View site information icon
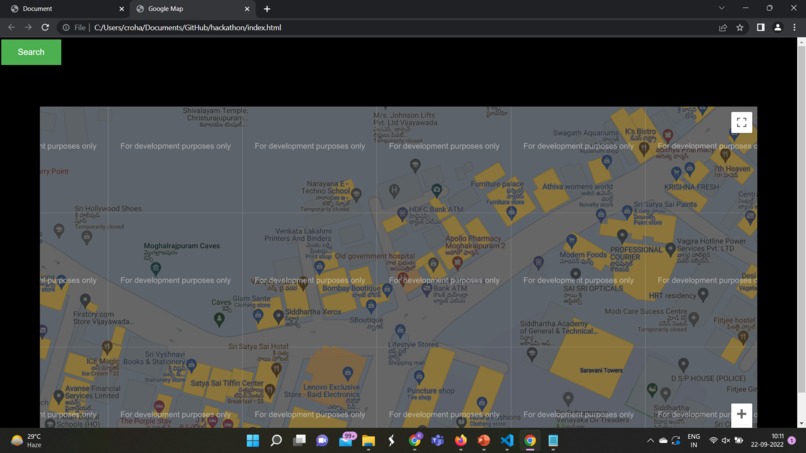 [66, 27]
